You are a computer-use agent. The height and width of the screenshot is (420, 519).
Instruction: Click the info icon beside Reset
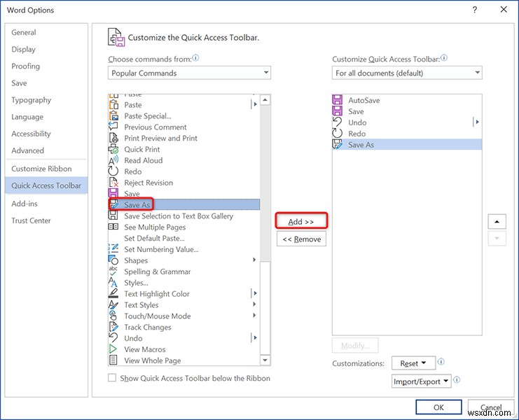(441, 362)
